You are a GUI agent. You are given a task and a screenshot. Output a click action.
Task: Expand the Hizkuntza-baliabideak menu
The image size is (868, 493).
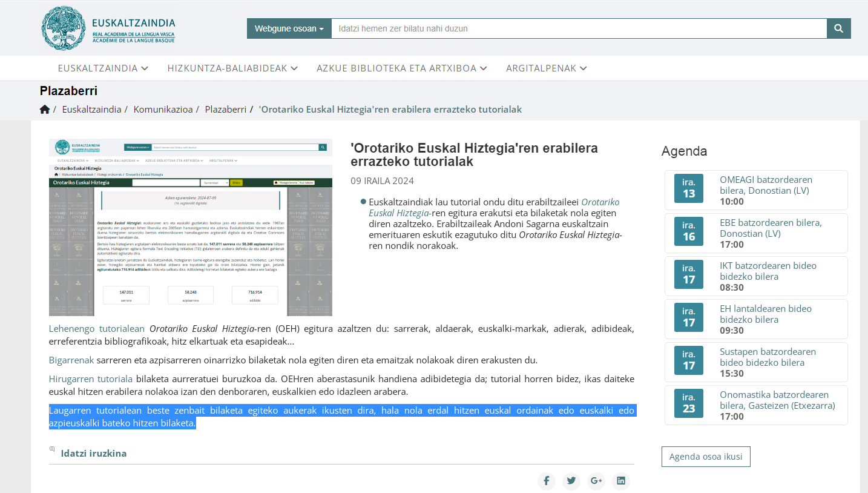tap(232, 68)
